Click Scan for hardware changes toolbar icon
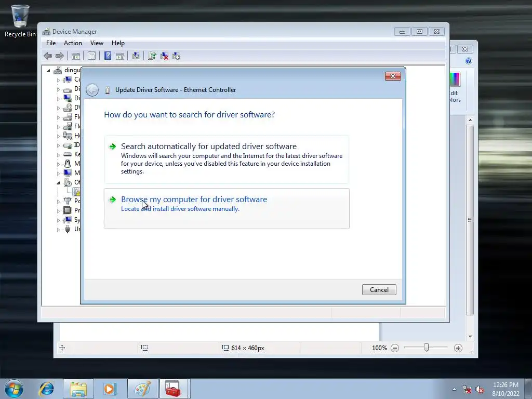This screenshot has height=399, width=532. (136, 56)
